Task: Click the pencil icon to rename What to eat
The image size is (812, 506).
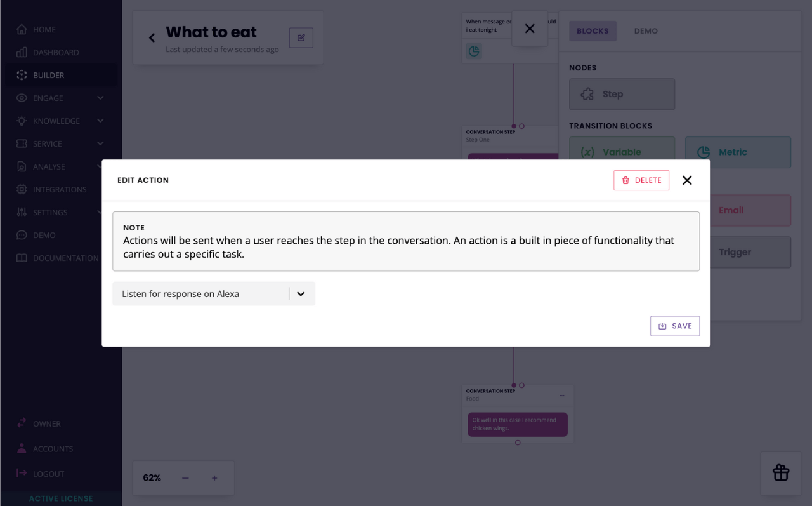Action: click(301, 37)
